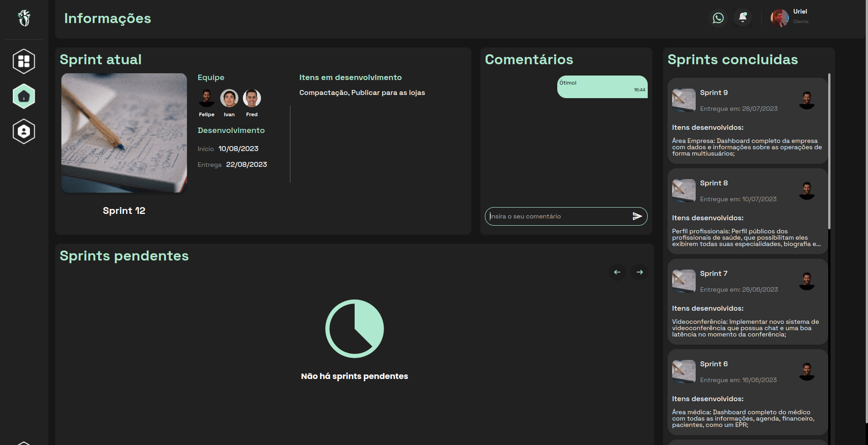The width and height of the screenshot is (868, 445).
Task: Click the 'Sprint 12' title text
Action: 124,211
